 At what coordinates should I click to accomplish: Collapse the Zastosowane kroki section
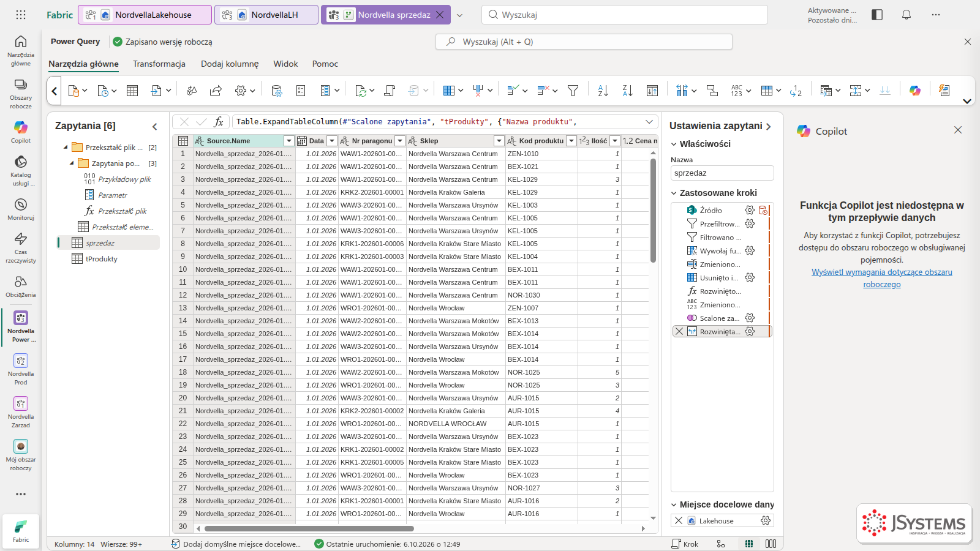[x=674, y=193]
